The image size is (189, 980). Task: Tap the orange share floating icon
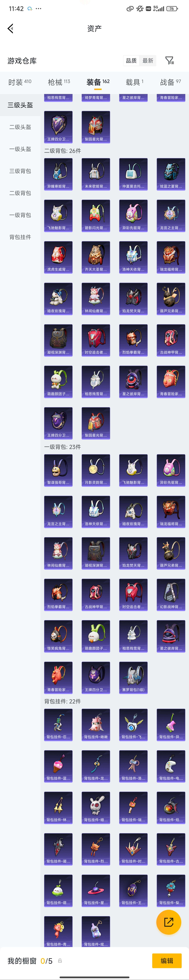(169, 922)
